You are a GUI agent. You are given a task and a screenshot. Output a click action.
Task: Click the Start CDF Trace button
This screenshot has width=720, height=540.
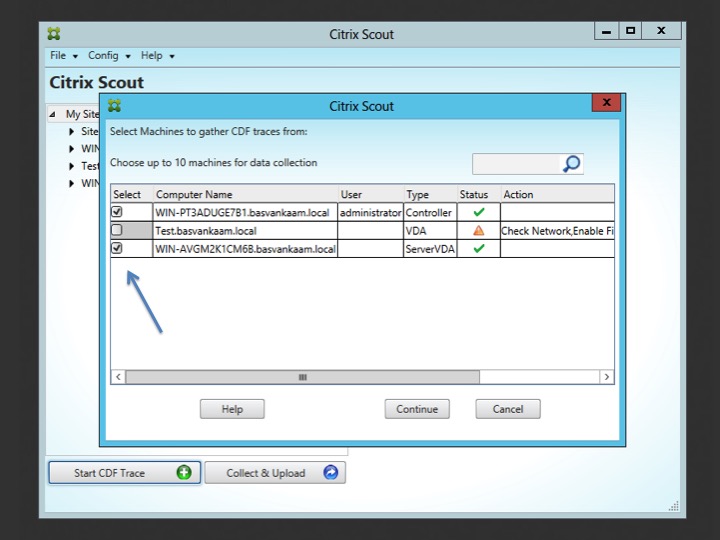(124, 472)
